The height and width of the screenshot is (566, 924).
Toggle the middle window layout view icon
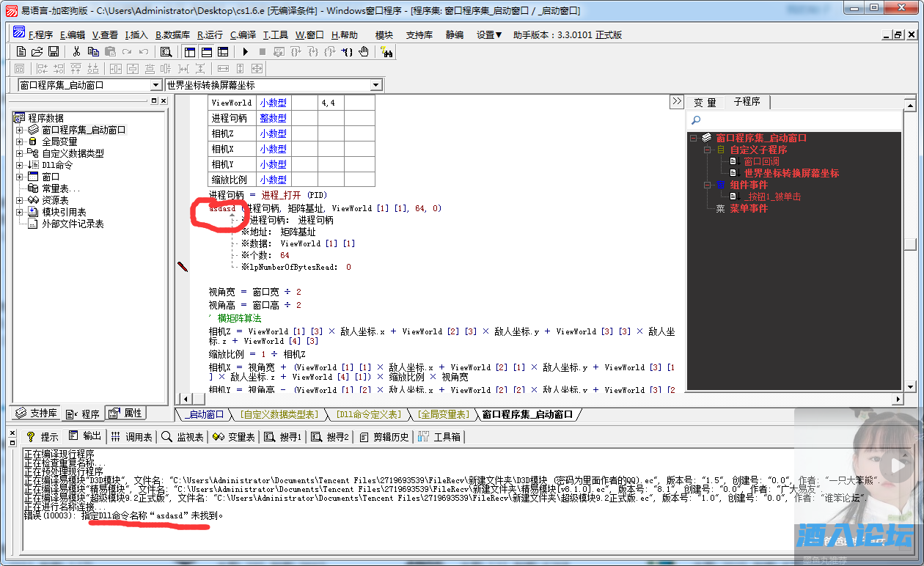point(206,52)
